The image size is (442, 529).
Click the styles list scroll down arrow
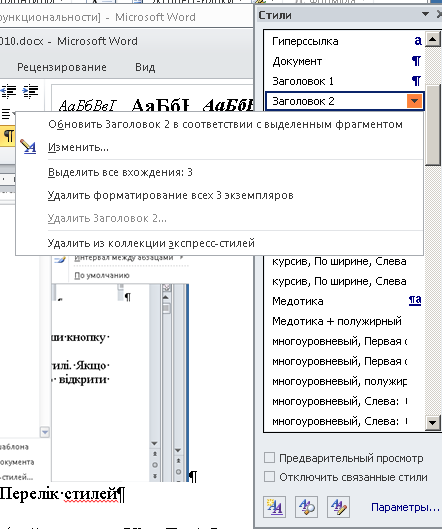[433, 422]
